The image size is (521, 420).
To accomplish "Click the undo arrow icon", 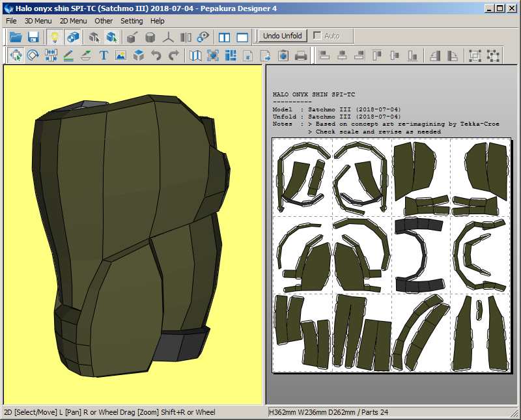I will 156,55.
